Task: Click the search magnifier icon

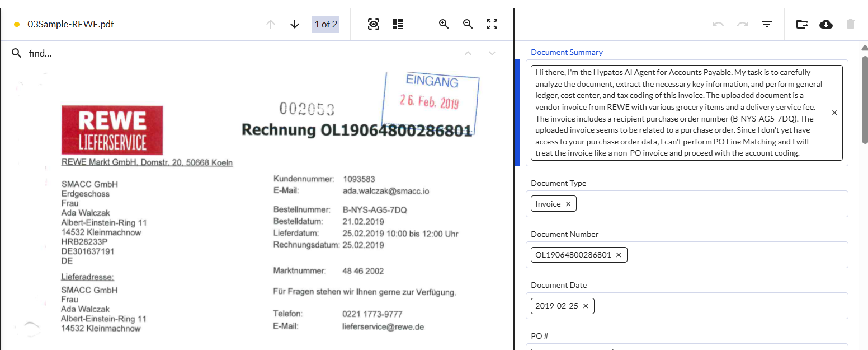Action: (x=17, y=53)
